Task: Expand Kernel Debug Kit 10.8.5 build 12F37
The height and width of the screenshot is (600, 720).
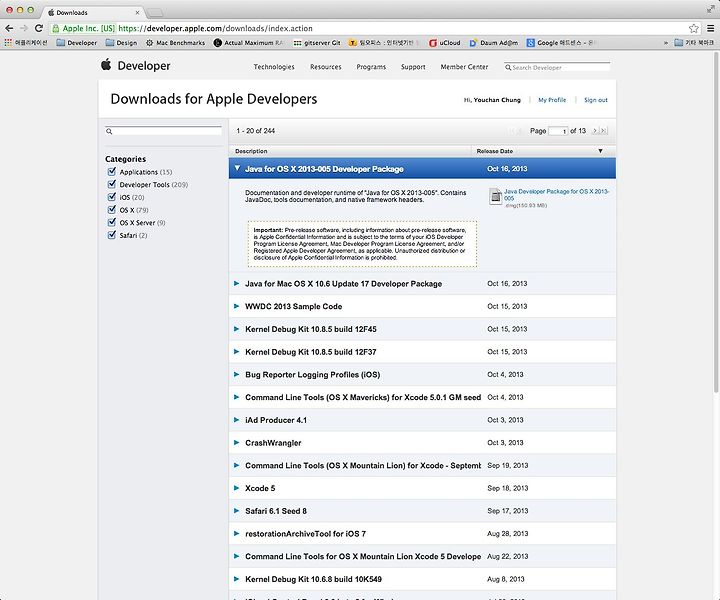Action: (236, 352)
